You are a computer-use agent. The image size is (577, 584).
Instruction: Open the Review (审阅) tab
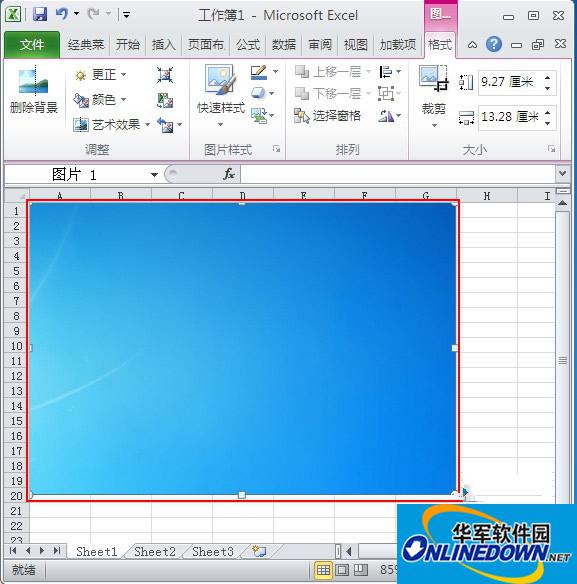[320, 45]
